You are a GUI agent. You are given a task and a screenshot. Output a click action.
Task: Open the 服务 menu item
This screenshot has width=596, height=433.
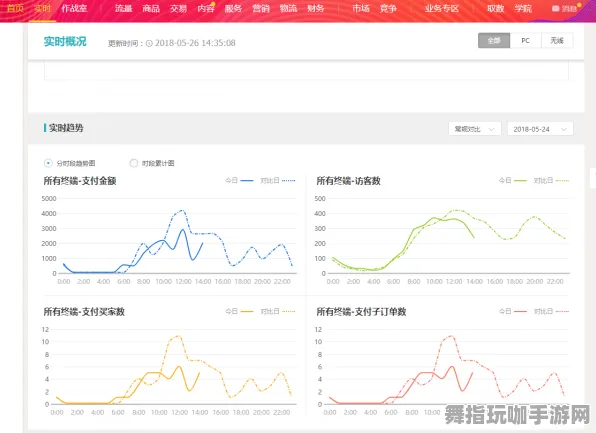(233, 8)
